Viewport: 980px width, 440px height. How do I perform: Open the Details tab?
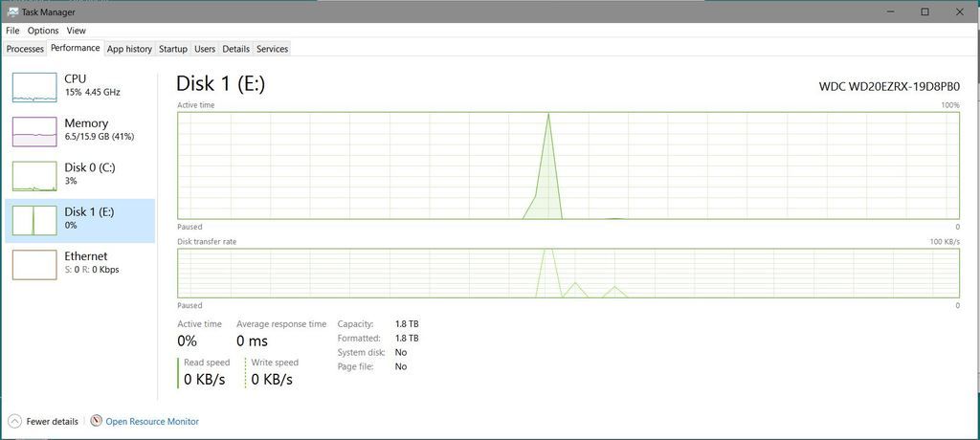235,49
